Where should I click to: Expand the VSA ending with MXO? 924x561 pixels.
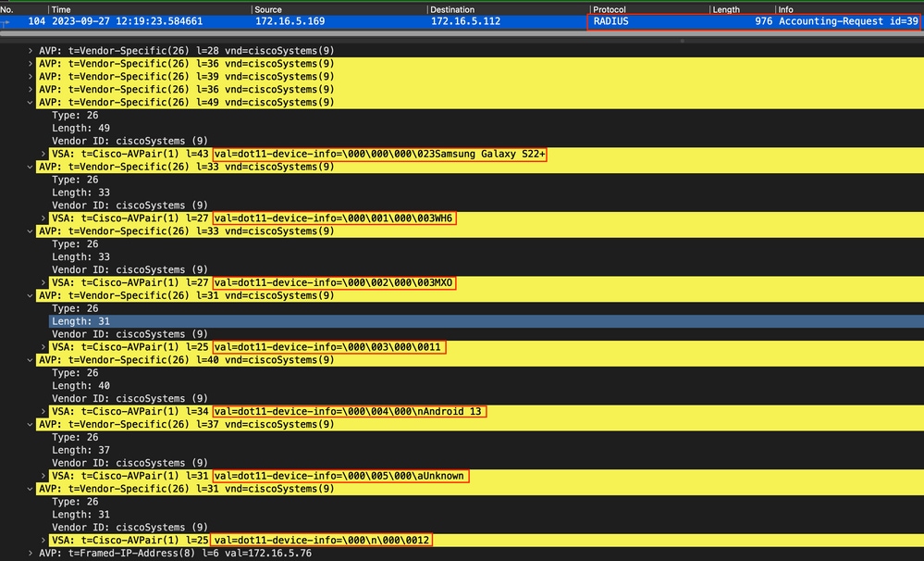click(43, 282)
